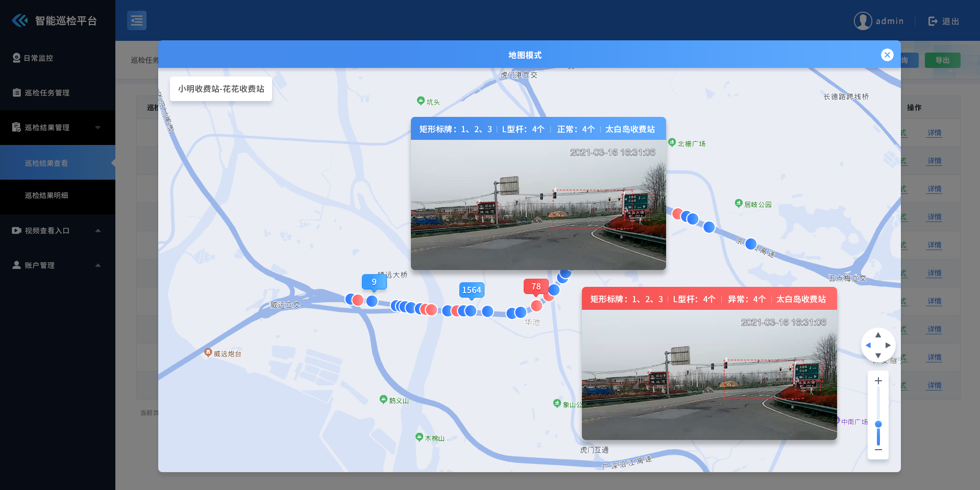This screenshot has width=980, height=490.
Task: Pan the map right with arrow
Action: (x=888, y=346)
